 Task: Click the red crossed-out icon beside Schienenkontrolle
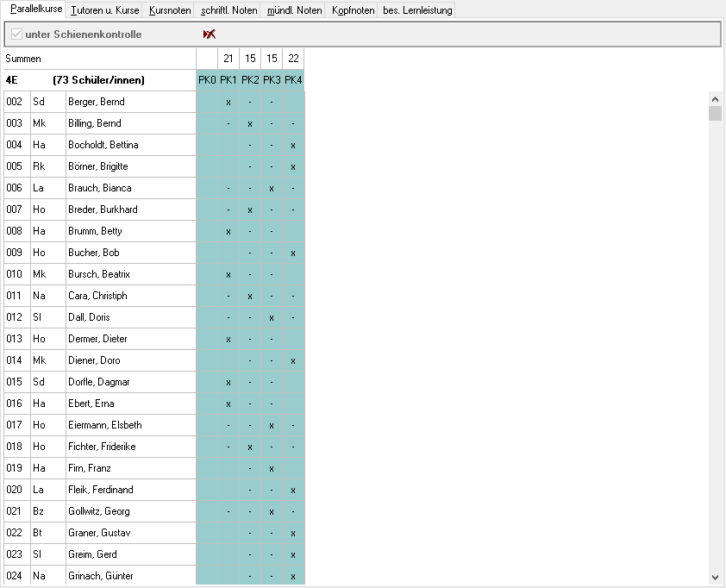[x=209, y=34]
